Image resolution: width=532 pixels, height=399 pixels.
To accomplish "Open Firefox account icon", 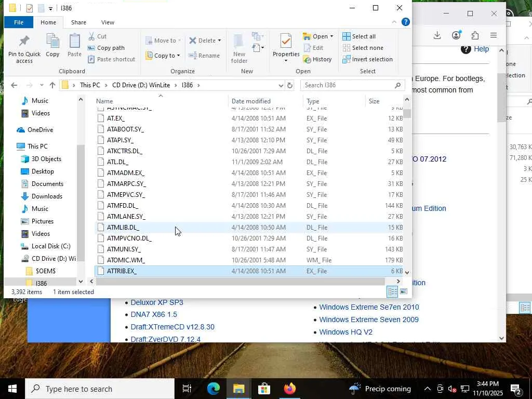I will 456,35.
